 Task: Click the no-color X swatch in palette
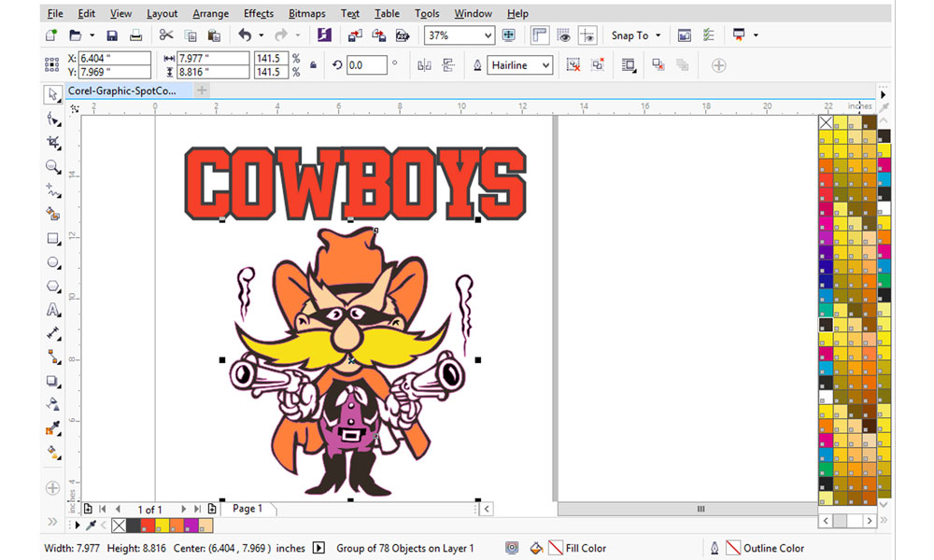[826, 122]
